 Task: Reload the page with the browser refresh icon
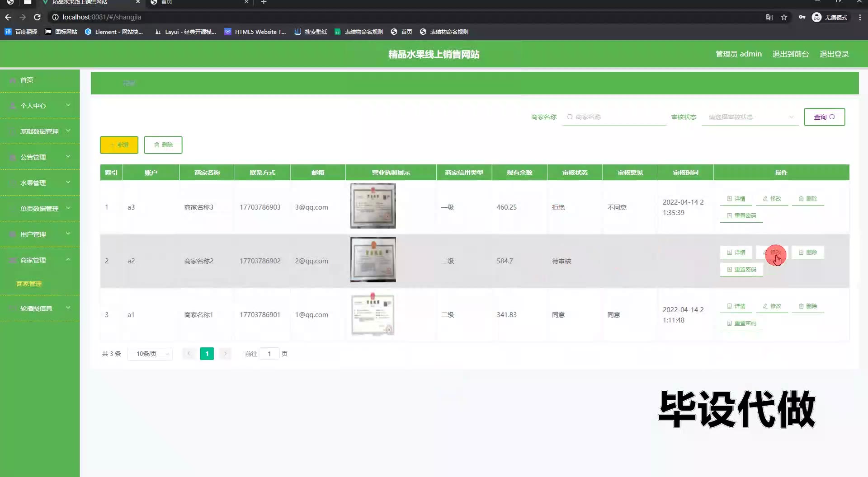(x=38, y=17)
